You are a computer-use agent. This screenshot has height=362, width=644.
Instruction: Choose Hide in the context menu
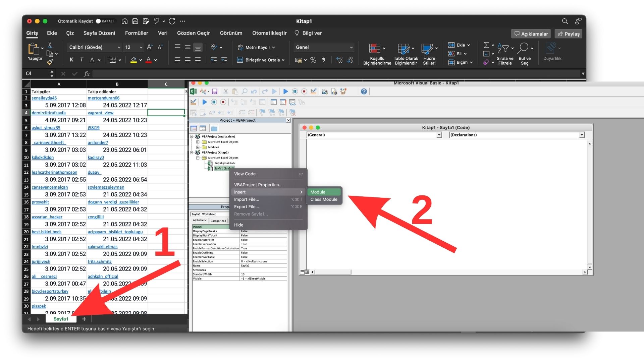click(268, 225)
